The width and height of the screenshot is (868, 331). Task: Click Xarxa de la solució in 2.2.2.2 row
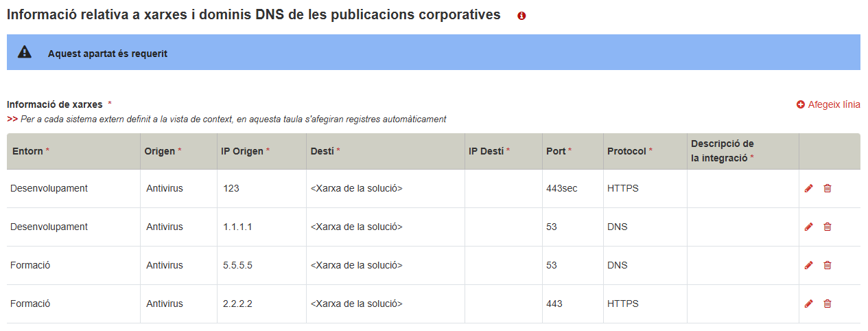point(356,304)
